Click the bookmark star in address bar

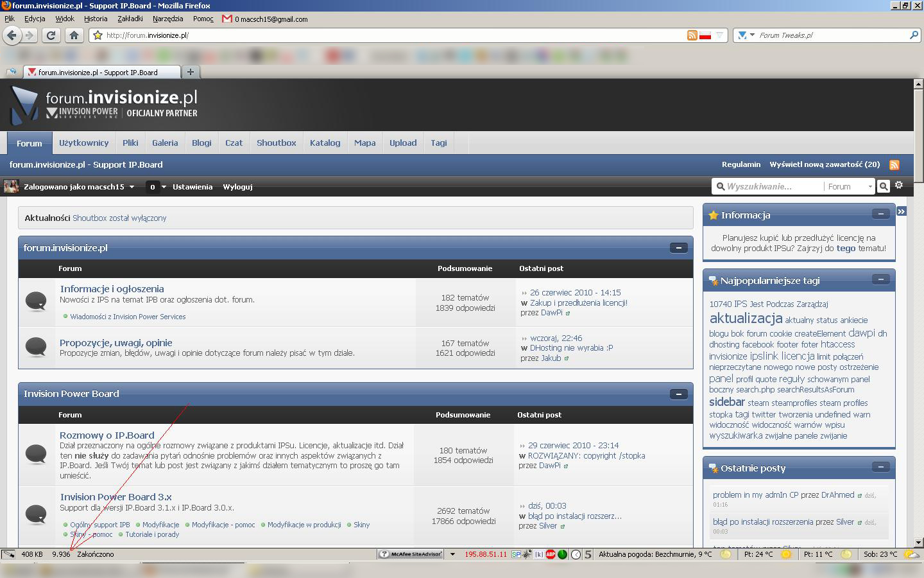(x=98, y=35)
